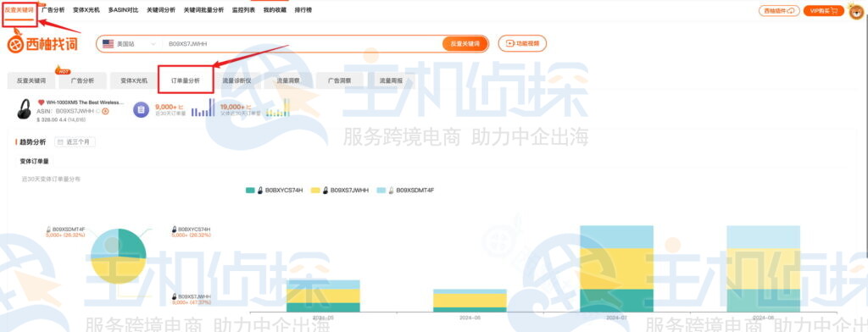Copy the ASIN with the copy icon
868x332 pixels.
tap(98, 111)
